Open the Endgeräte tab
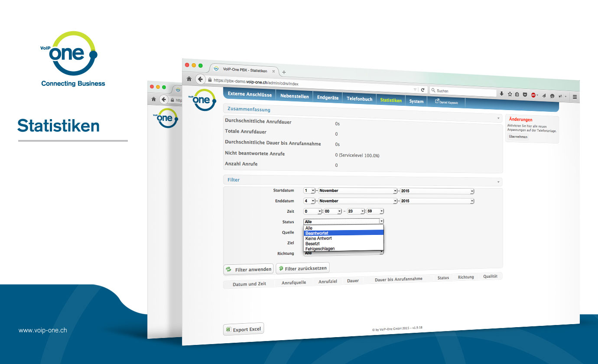The width and height of the screenshot is (598, 364). 328,97
